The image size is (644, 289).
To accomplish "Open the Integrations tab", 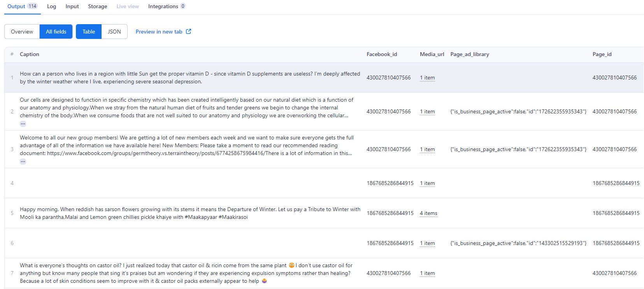I will pos(163,6).
